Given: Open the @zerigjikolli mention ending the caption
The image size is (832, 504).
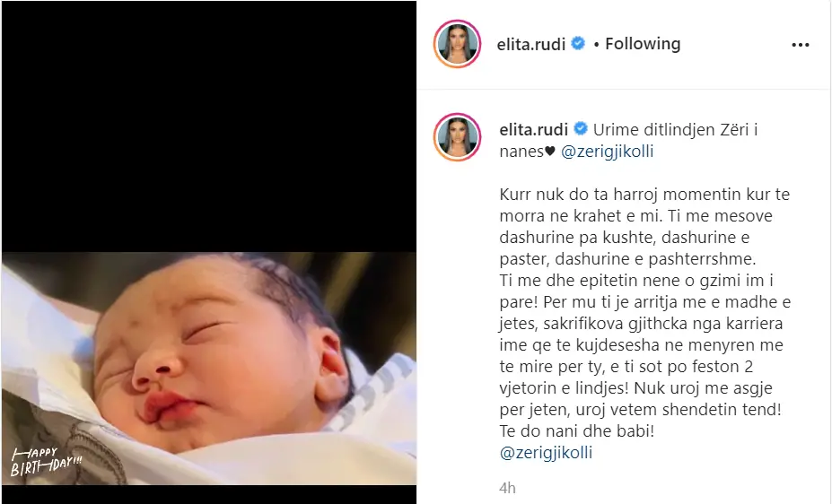Looking at the screenshot, I should click(546, 453).
